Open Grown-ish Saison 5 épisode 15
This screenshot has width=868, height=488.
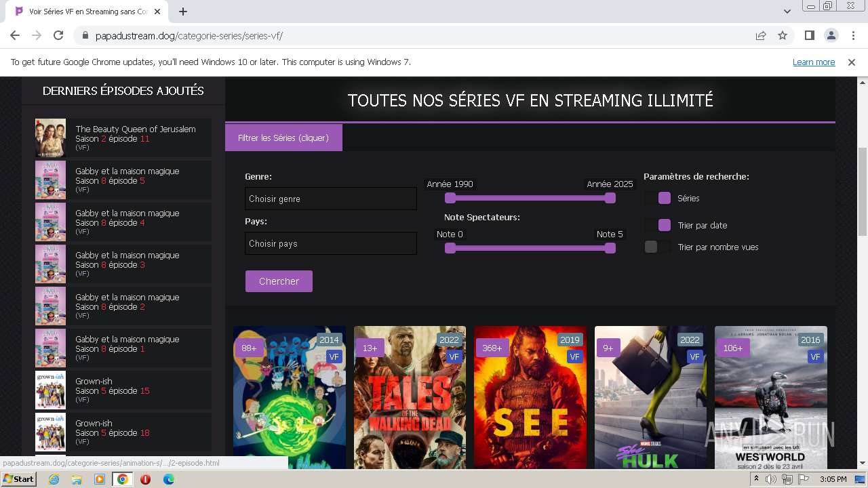pos(123,390)
